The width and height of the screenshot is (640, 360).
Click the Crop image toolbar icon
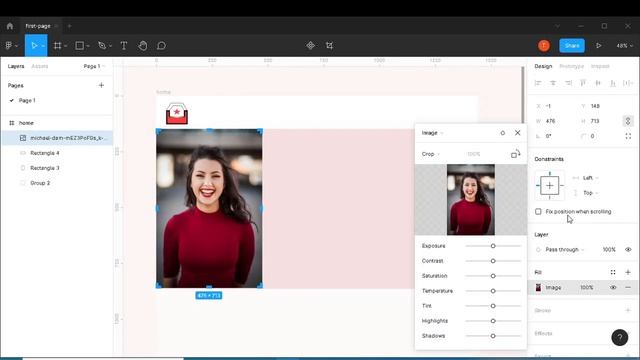pyautogui.click(x=329, y=46)
